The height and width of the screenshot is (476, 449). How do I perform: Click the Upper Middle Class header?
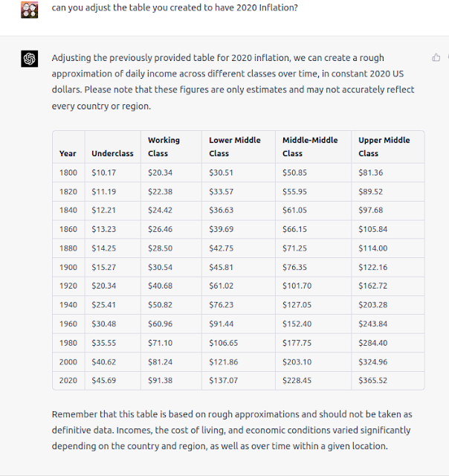(384, 147)
